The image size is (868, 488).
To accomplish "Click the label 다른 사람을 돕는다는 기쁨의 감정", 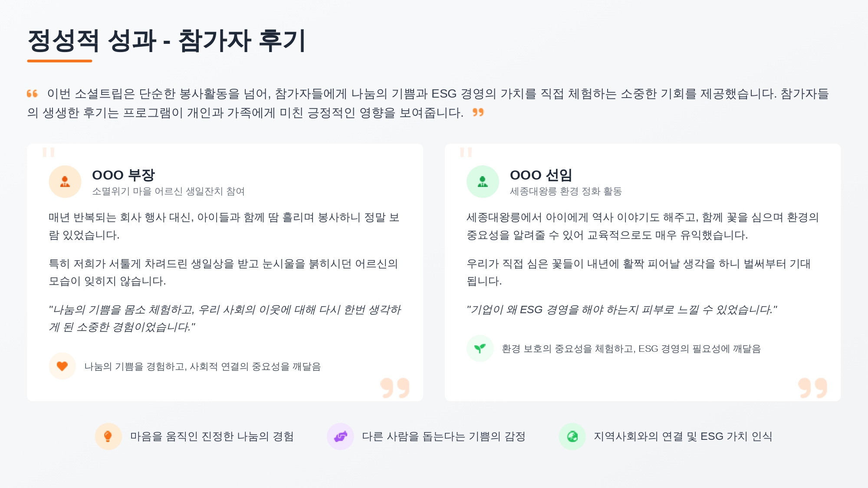I will (444, 436).
